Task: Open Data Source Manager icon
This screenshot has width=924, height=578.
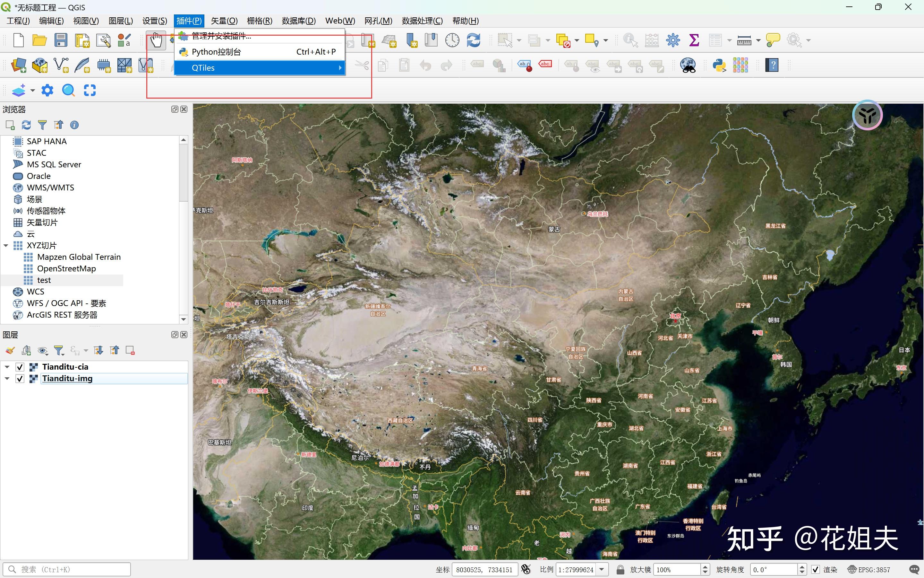Action: (18, 66)
